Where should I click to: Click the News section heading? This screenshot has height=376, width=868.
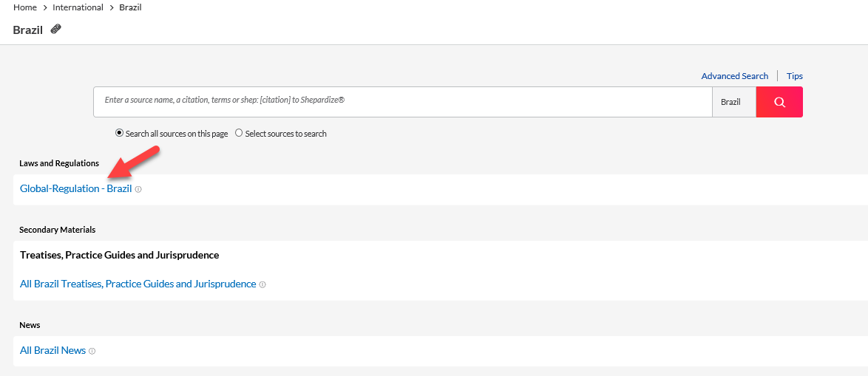tap(30, 325)
